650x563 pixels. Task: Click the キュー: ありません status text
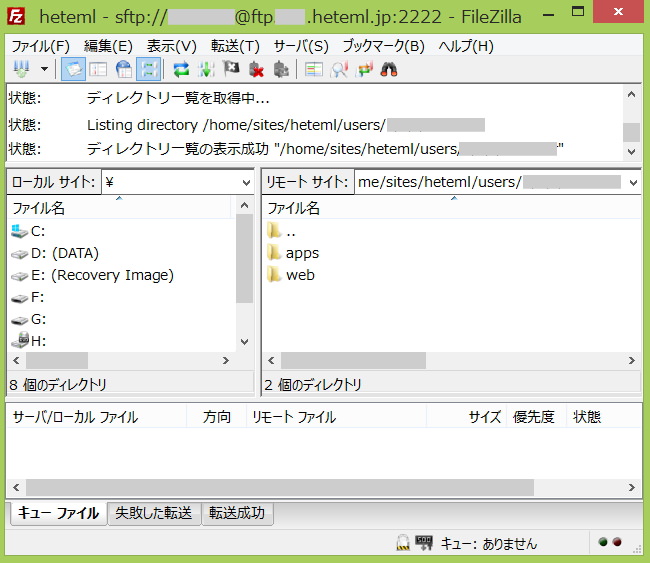point(488,543)
